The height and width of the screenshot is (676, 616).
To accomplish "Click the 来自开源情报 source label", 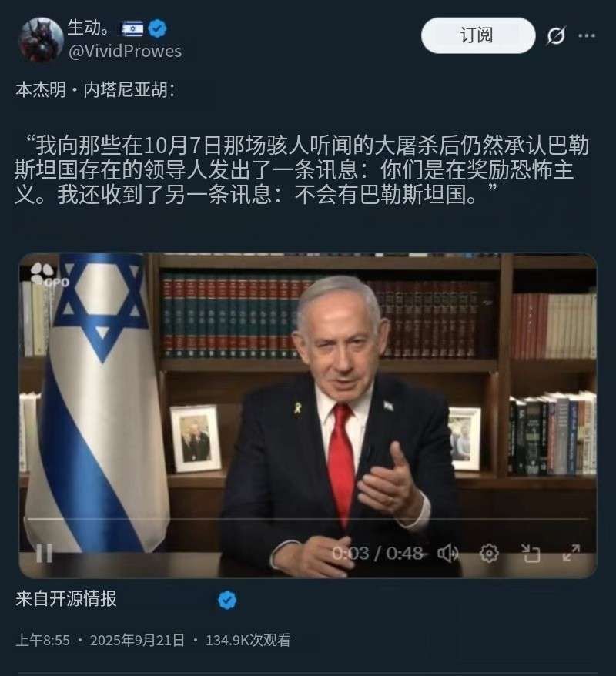I will (66, 599).
